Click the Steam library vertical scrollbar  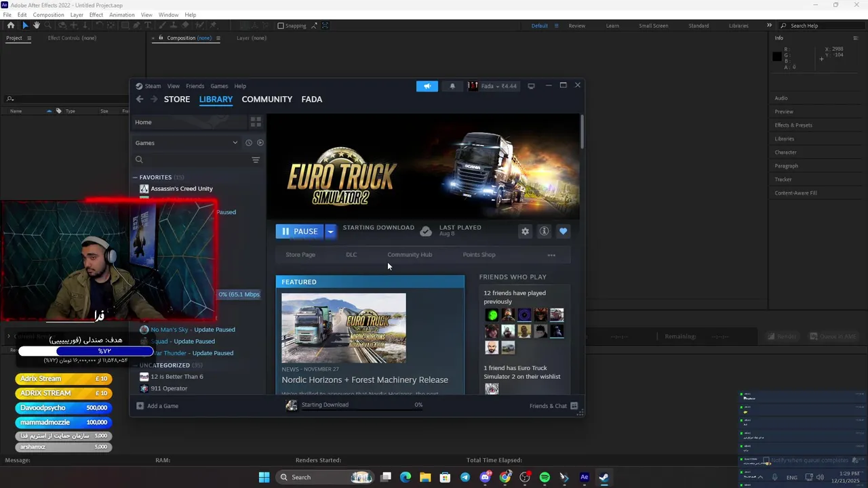582,132
